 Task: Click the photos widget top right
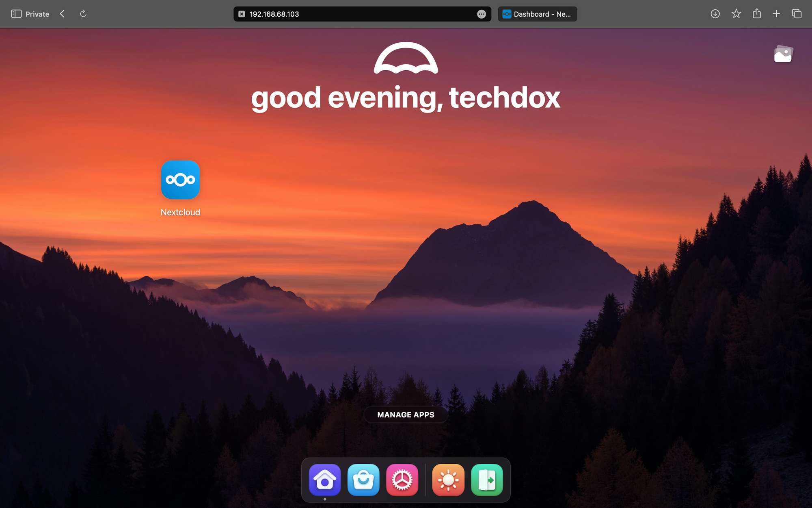(783, 54)
